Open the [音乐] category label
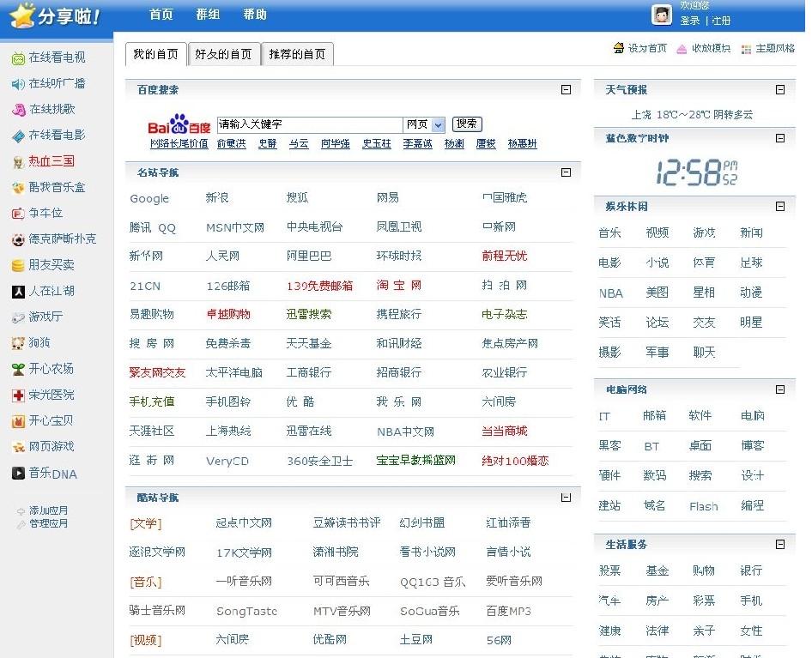This screenshot has height=658, width=812. [146, 583]
